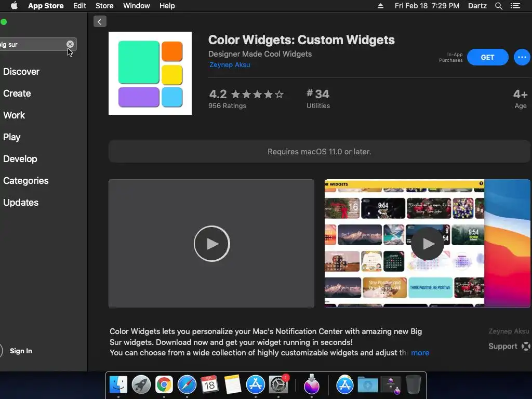Click the date and time in menu bar
532x399 pixels.
coord(427,6)
